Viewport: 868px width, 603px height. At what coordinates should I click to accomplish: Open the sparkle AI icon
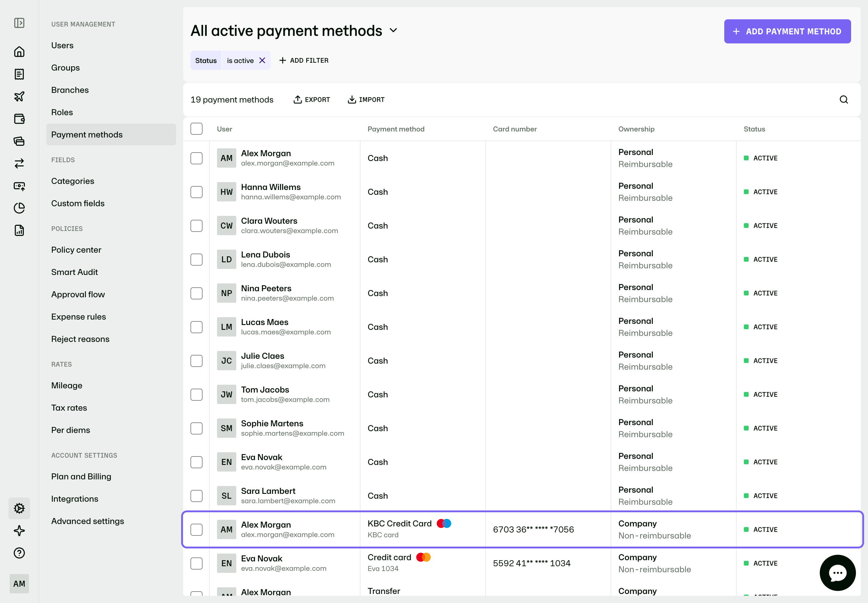[19, 531]
